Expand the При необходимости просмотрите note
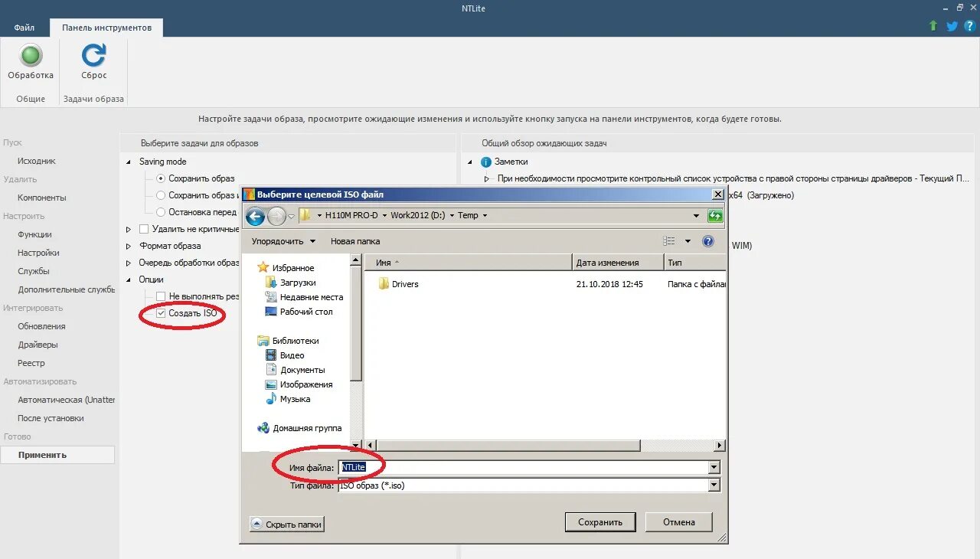The height and width of the screenshot is (559, 980). click(486, 178)
